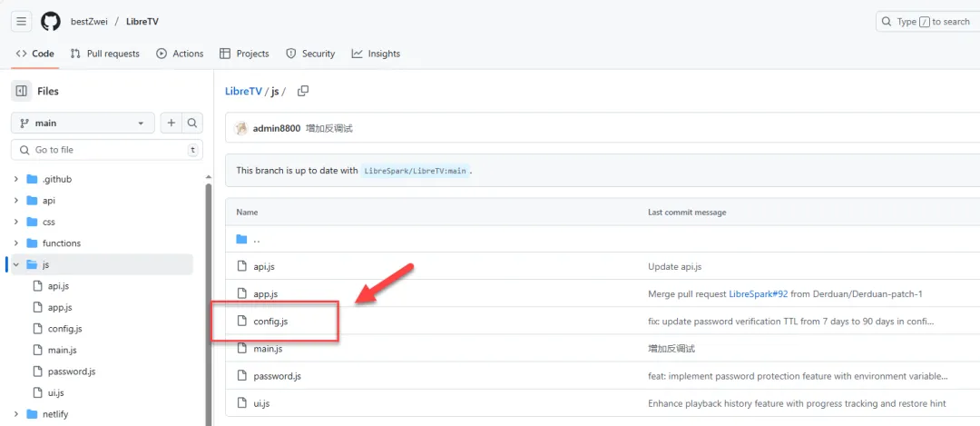Viewport: 980px width, 426px height.
Task: Collapse the js folder chevron
Action: (x=16, y=264)
